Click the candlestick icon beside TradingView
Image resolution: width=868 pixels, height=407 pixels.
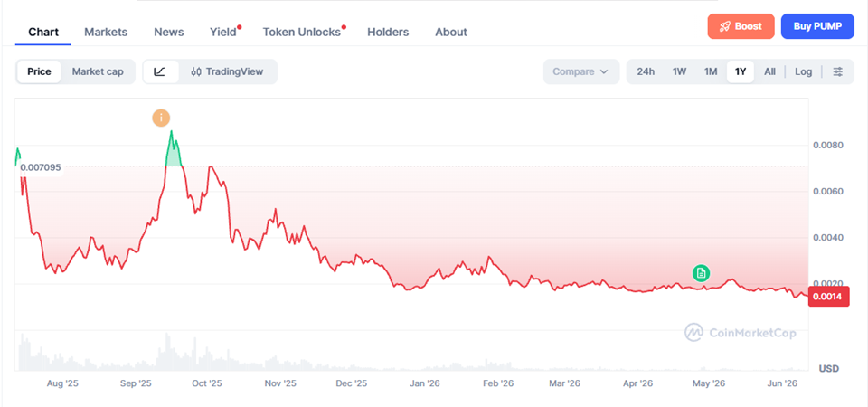(195, 72)
